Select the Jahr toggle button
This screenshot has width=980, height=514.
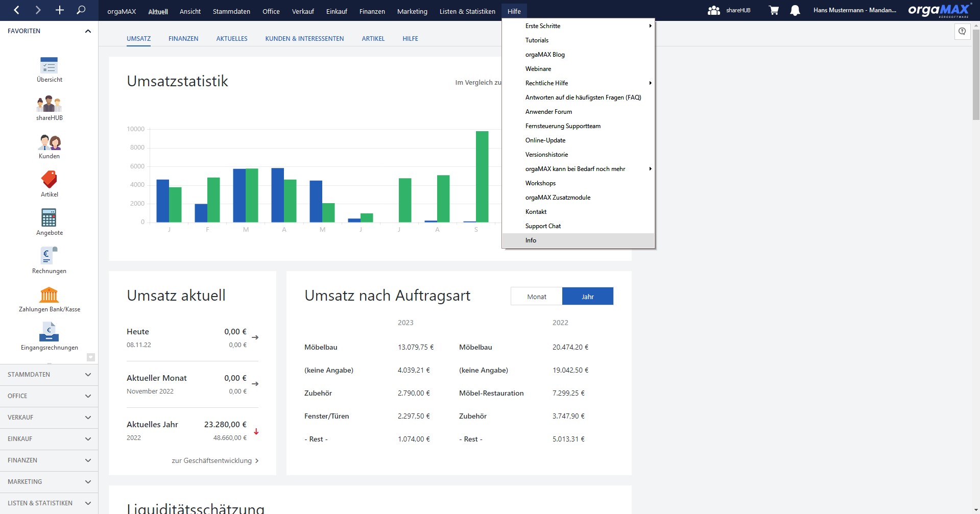(x=587, y=297)
